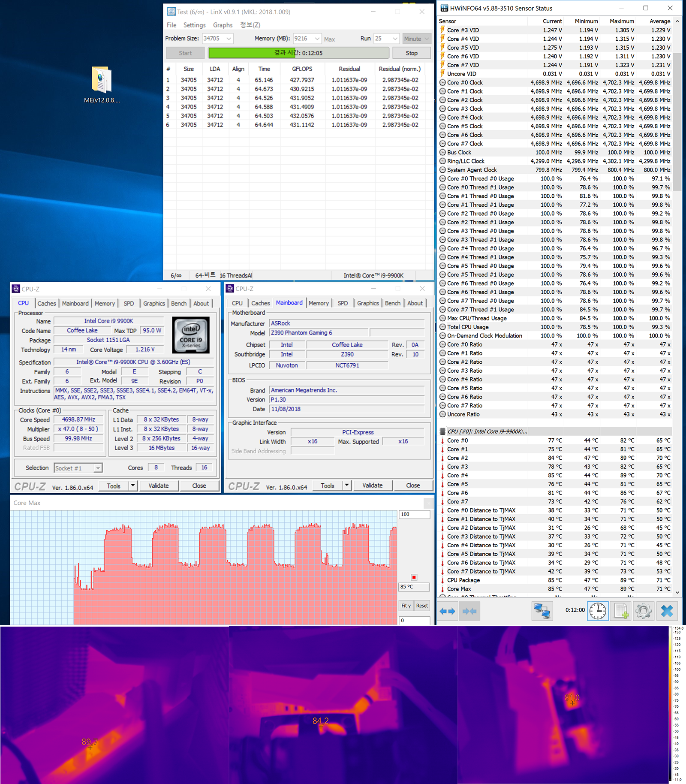Click graph minimum value field showing 0
The width and height of the screenshot is (686, 784).
point(415,620)
